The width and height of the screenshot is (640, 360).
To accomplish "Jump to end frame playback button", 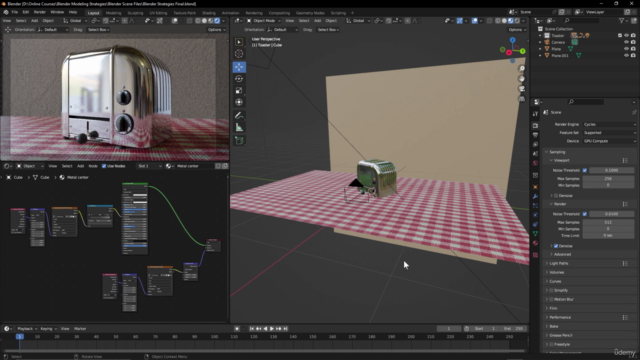I will pyautogui.click(x=285, y=329).
